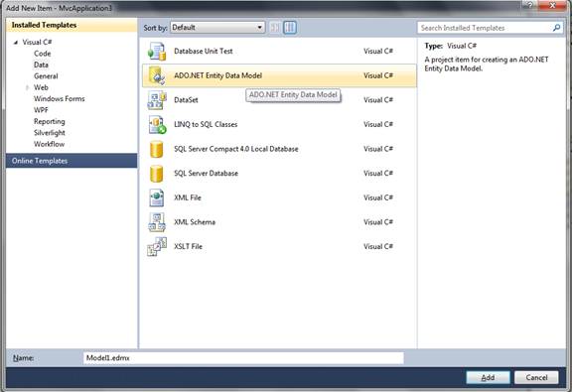
Task: Select the ADO.NET Entity Data Model label
Action: [217, 75]
